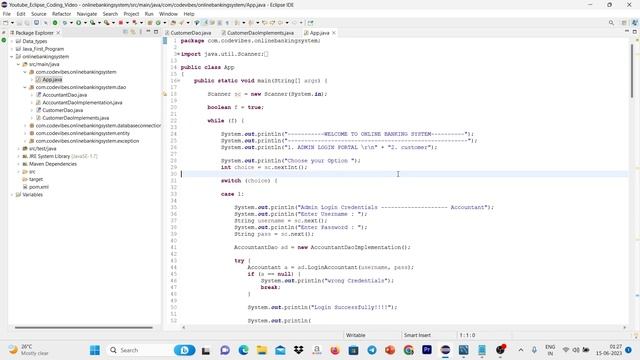The height and width of the screenshot is (360, 640).
Task: Open the Navigate menu
Action: tap(87, 14)
